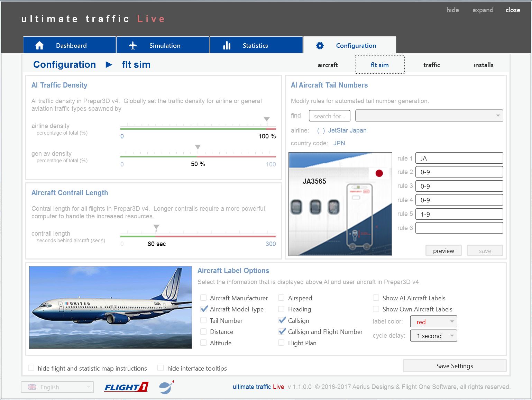The width and height of the screenshot is (532, 400).
Task: Check Show AI Aircraft Labels
Action: coord(376,298)
